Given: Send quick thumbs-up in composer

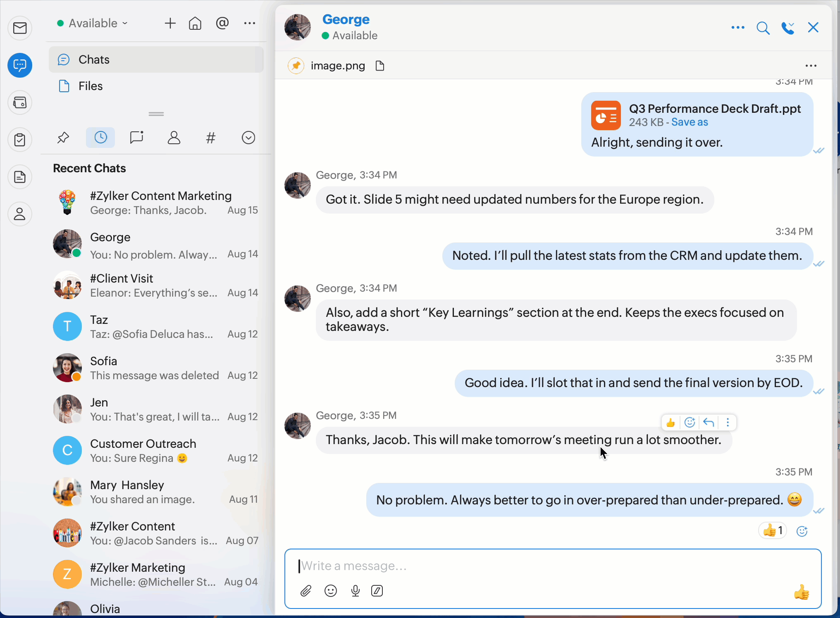Looking at the screenshot, I should [x=801, y=592].
